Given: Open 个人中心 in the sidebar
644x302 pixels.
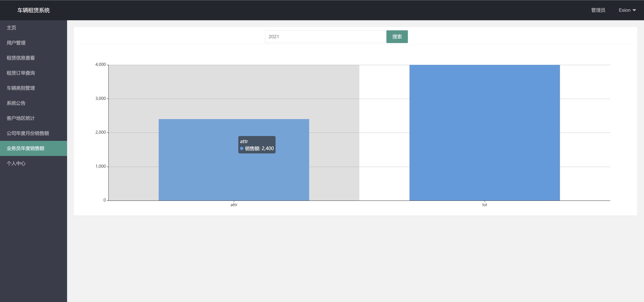Looking at the screenshot, I should pyautogui.click(x=16, y=163).
